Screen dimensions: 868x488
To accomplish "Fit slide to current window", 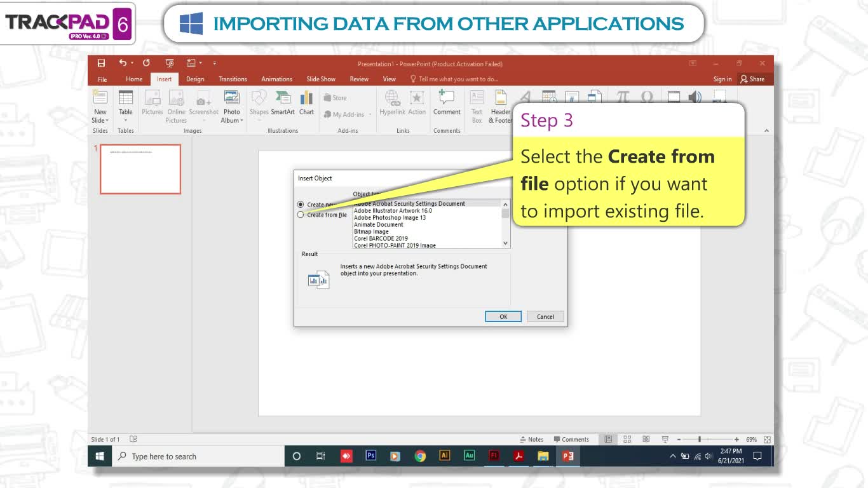I will point(767,439).
